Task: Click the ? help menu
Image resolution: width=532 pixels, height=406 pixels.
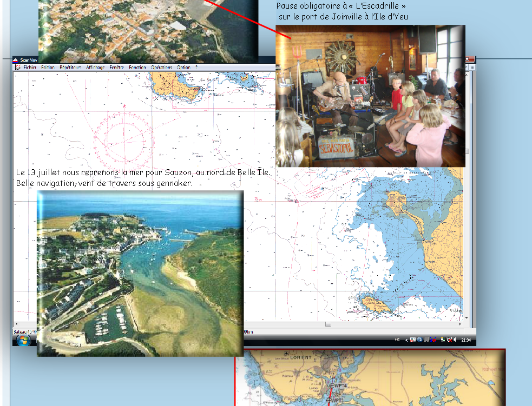Action: pyautogui.click(x=196, y=68)
